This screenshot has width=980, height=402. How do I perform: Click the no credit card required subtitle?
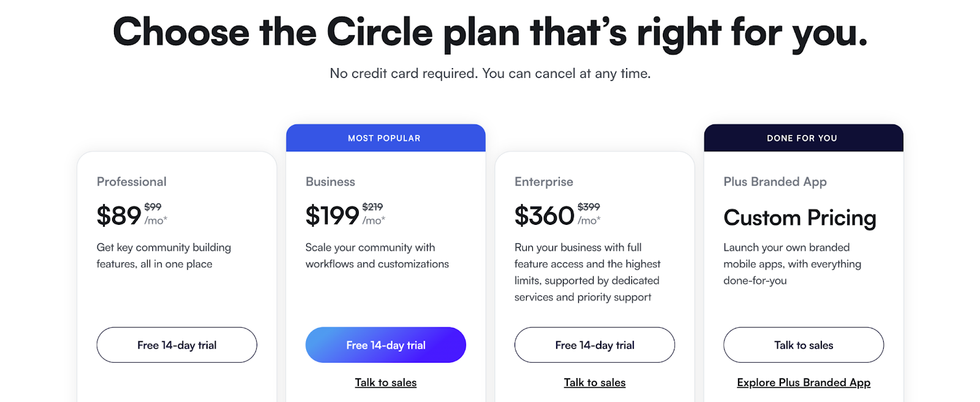(489, 73)
